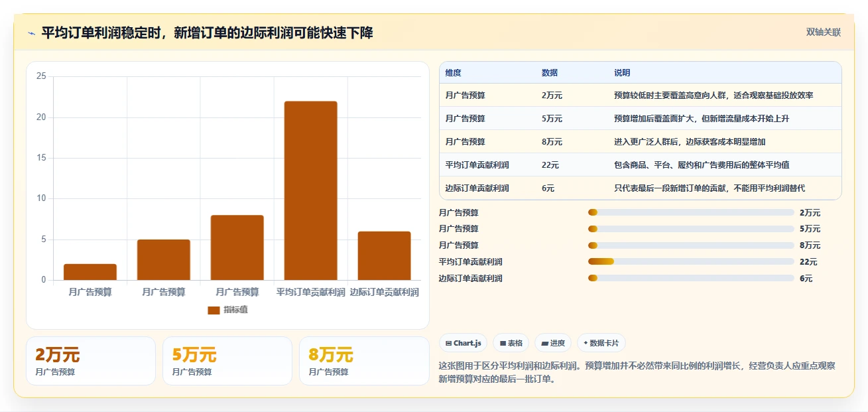Click the table cell 22元
Image resolution: width=868 pixels, height=412 pixels.
pos(550,165)
